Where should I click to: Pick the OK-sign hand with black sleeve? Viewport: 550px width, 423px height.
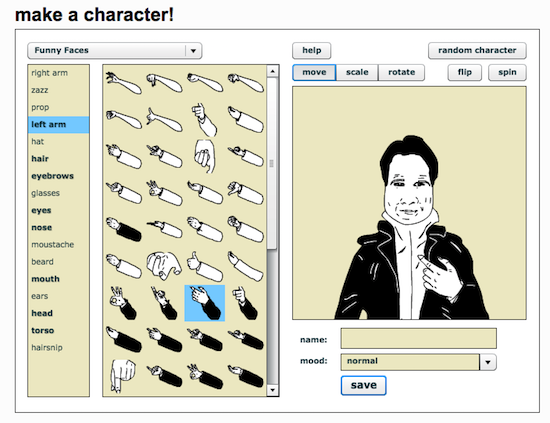pyautogui.click(x=122, y=303)
